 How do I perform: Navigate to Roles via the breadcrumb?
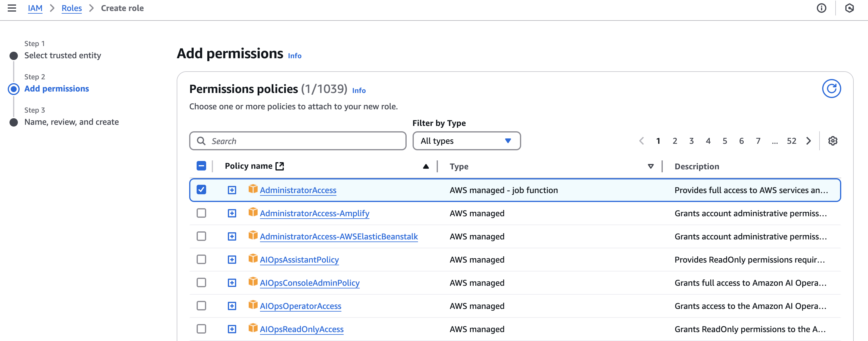pyautogui.click(x=71, y=8)
